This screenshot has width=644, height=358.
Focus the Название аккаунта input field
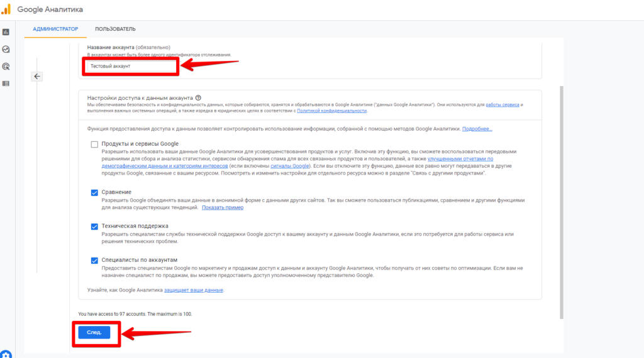[131, 66]
